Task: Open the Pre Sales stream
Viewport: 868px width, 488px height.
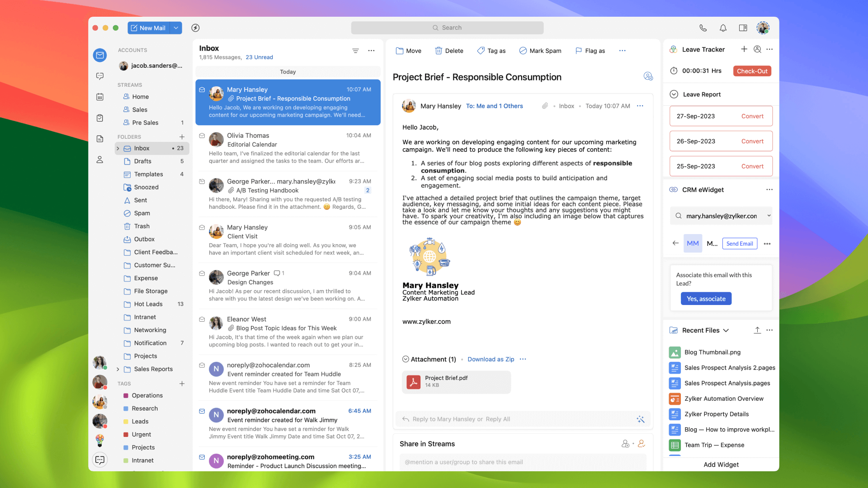Action: 145,122
